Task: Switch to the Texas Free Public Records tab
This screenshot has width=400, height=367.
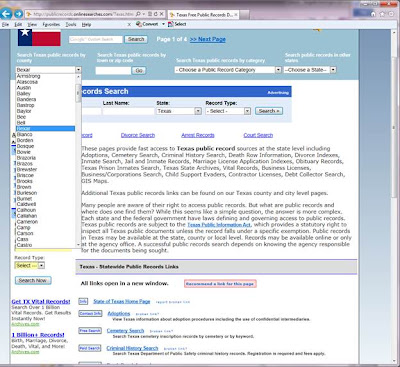Action: click(x=202, y=15)
